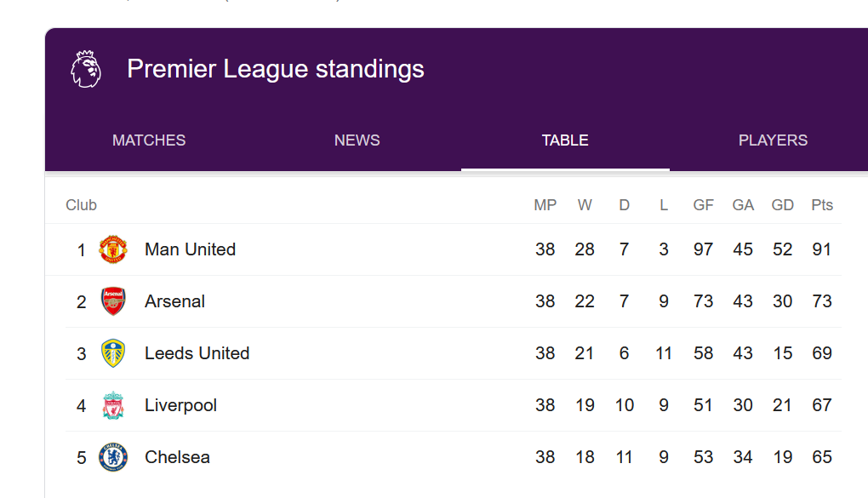Viewport: 868px width, 498px height.
Task: Click the GD column header
Action: point(783,205)
